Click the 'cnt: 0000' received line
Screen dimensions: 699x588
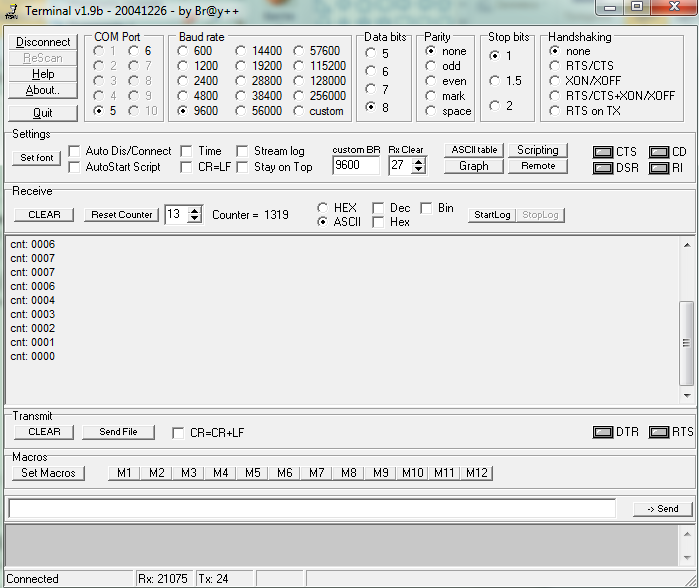coord(33,357)
